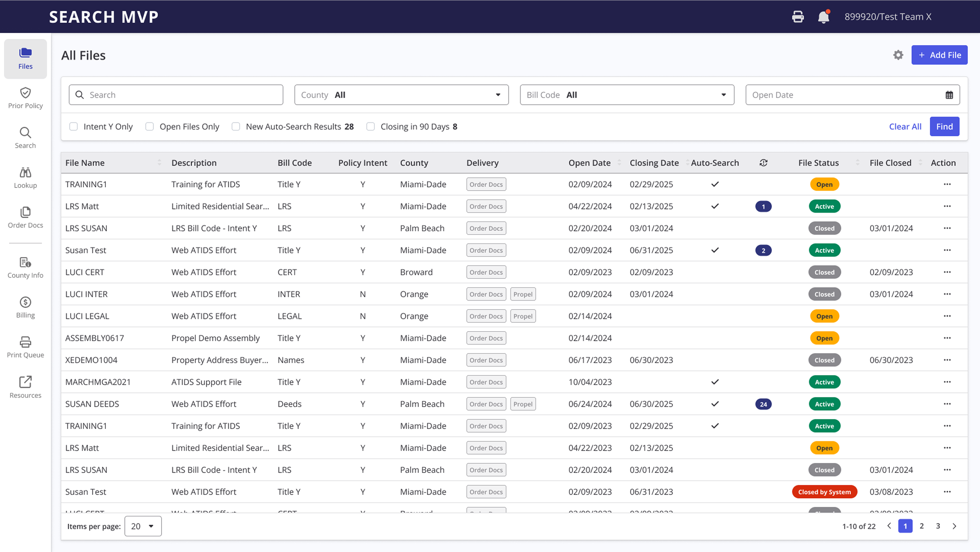Click the Open Date calendar field
The image size is (980, 552).
coord(852,95)
